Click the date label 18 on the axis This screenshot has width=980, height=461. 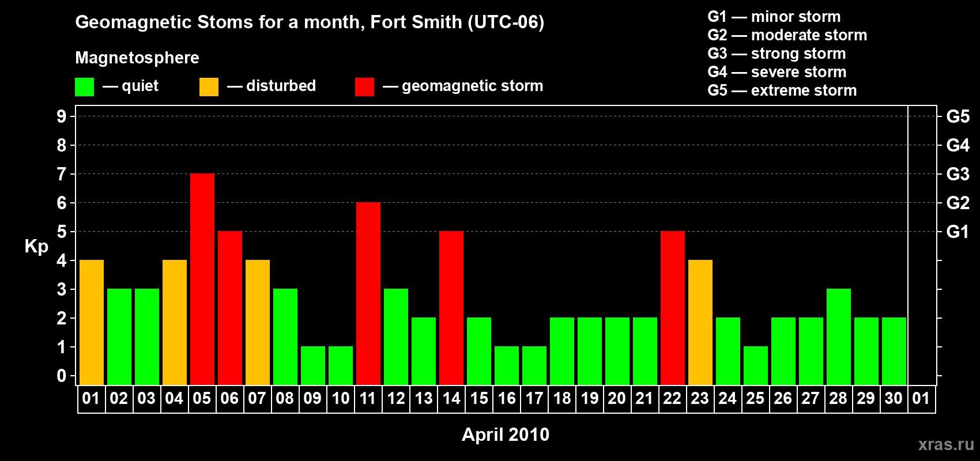(561, 399)
